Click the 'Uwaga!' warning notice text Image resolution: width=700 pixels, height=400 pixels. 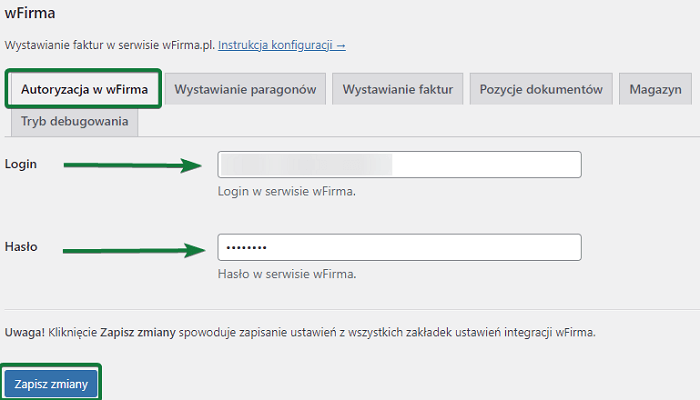click(x=300, y=333)
